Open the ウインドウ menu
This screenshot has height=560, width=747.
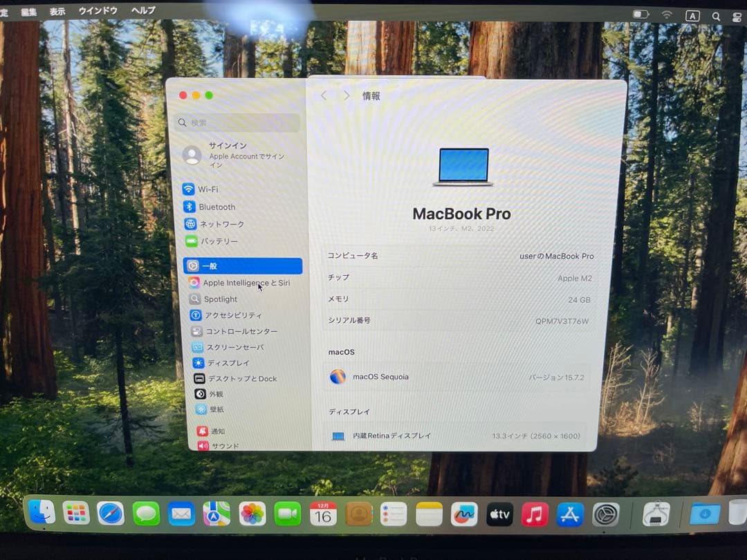tap(97, 10)
